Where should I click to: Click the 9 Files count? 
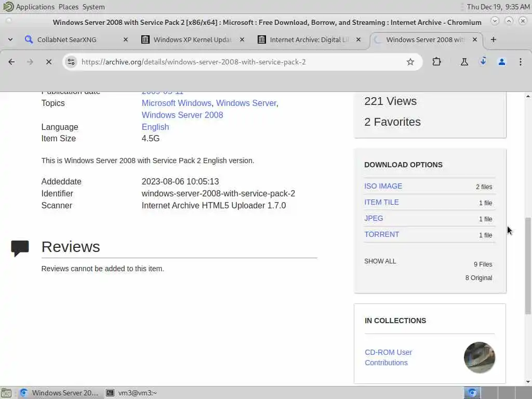(x=483, y=264)
